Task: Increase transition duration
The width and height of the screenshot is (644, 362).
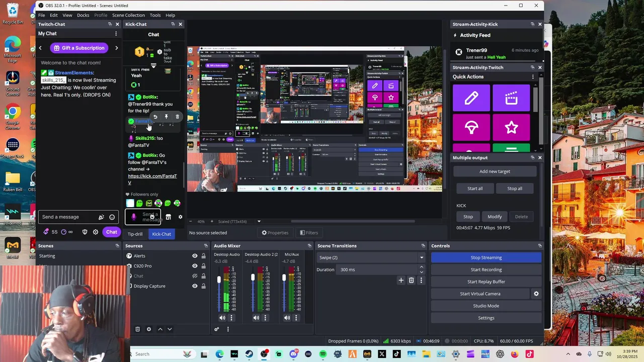Action: coord(421,267)
